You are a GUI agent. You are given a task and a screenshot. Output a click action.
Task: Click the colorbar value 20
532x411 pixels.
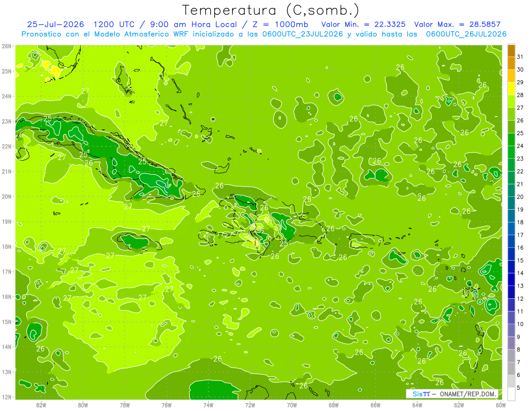coord(520,197)
